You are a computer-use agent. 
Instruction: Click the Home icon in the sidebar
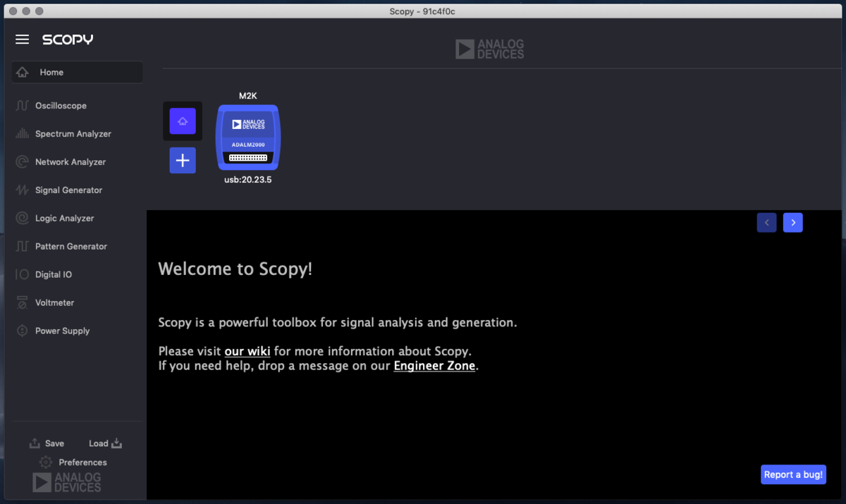(23, 72)
